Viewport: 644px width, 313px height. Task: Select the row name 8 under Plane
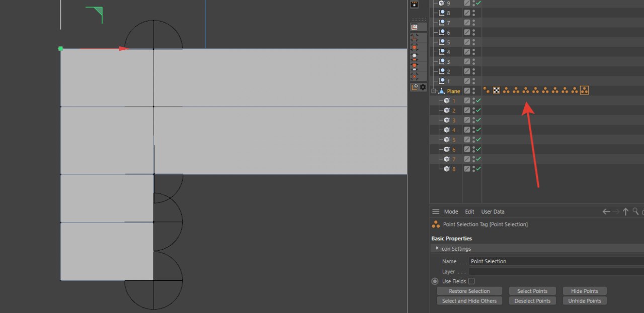tap(453, 169)
